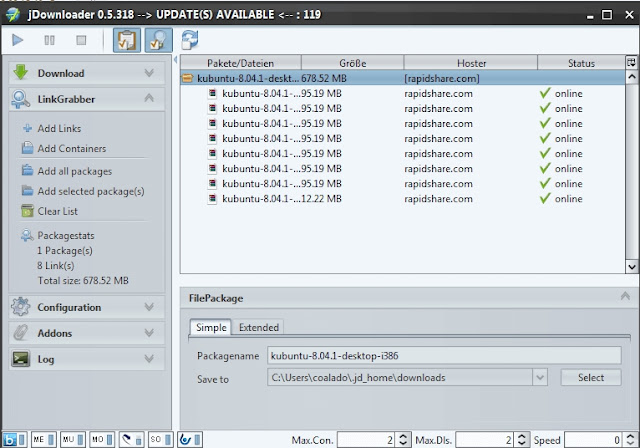Click the green Download arrow icon
Screen dimensions: 640x448
20,73
